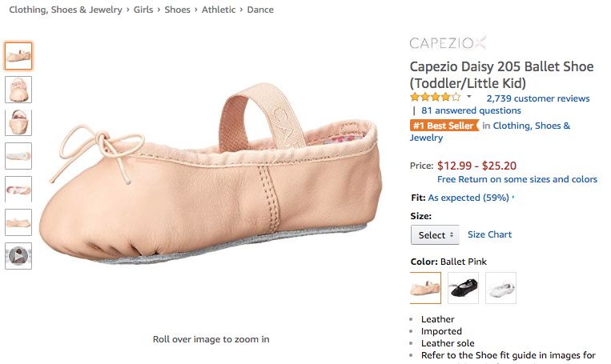Image resolution: width=611 pixels, height=364 pixels.
Task: Click the Capezio brand logo
Action: pos(447,43)
